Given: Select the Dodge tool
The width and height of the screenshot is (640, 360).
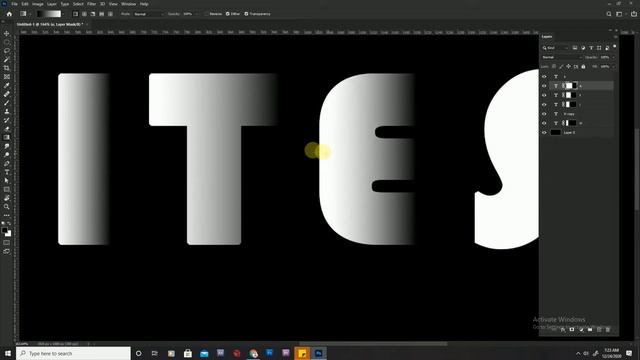Looking at the screenshot, I should pyautogui.click(x=7, y=155).
